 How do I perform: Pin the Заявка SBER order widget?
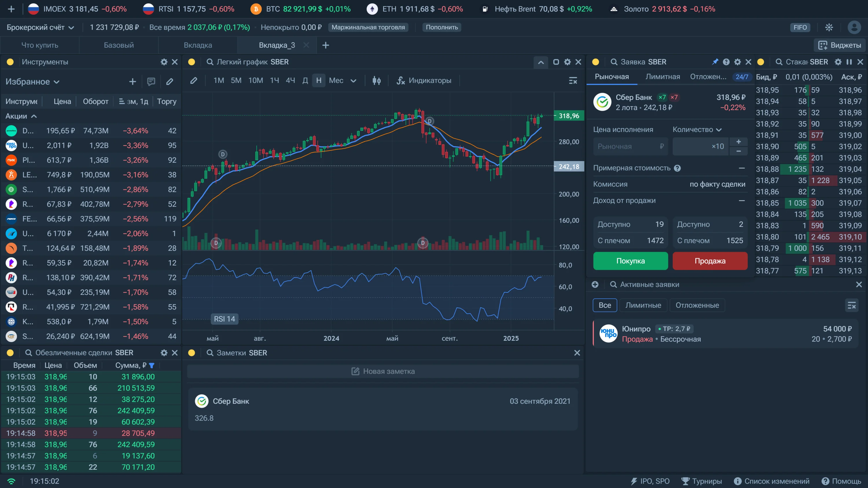715,62
